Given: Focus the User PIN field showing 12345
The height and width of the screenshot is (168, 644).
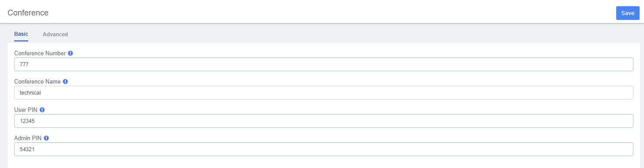Looking at the screenshot, I should [x=324, y=121].
